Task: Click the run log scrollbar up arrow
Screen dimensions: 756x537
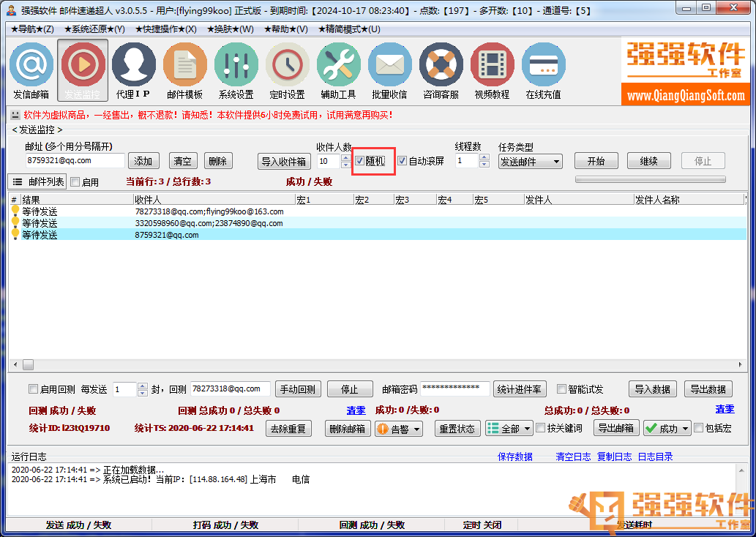Action: coord(741,470)
